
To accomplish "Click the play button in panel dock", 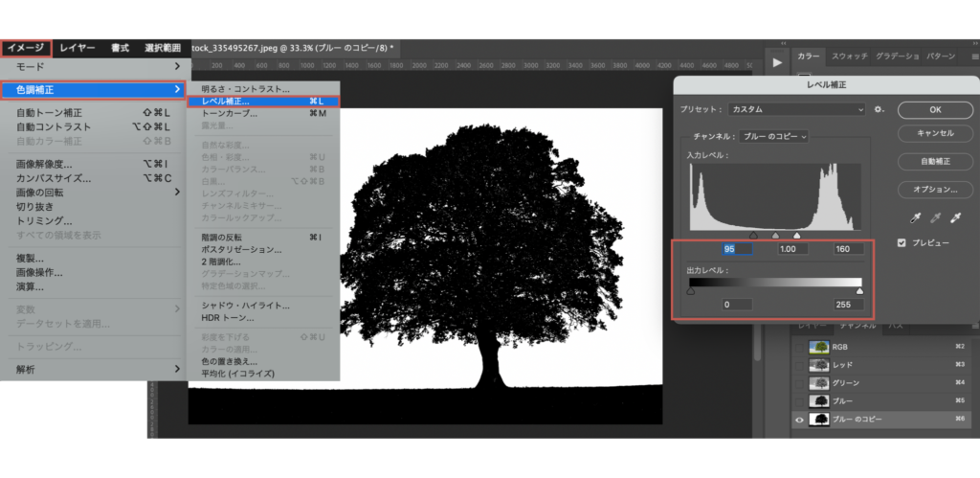I will (777, 60).
